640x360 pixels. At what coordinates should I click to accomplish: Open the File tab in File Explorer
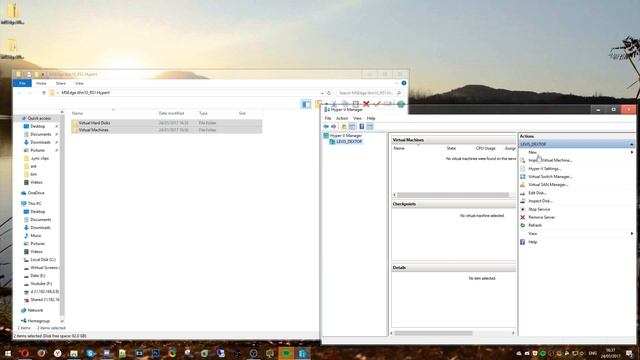point(22,83)
